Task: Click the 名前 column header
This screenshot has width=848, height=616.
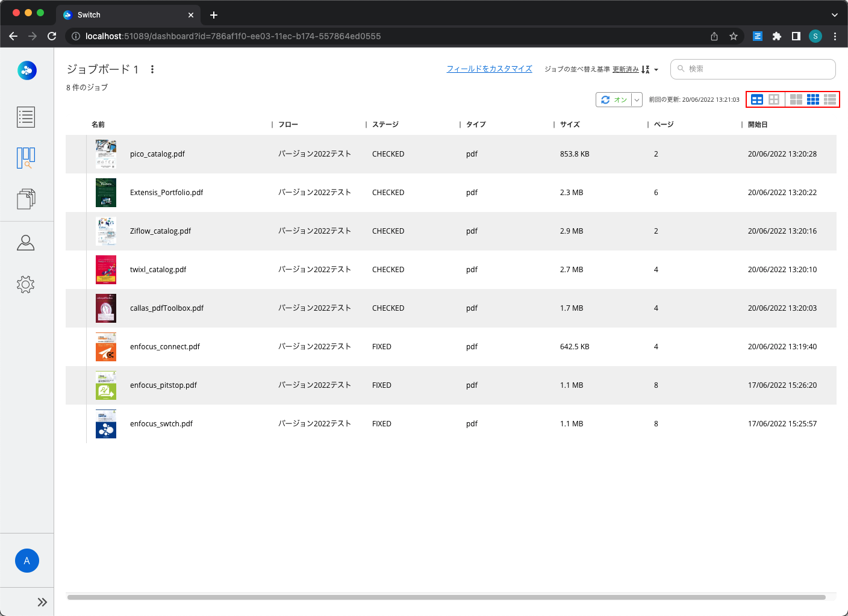Action: (x=98, y=124)
